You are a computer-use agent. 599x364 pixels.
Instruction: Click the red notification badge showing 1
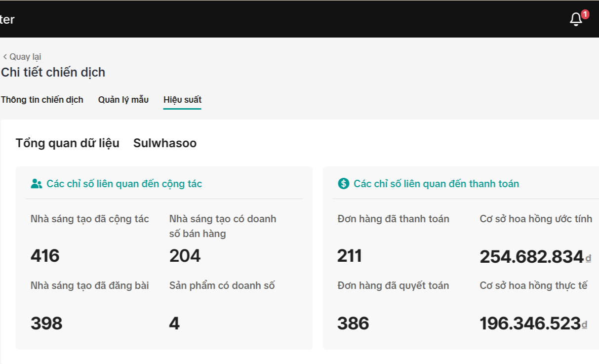(x=585, y=14)
